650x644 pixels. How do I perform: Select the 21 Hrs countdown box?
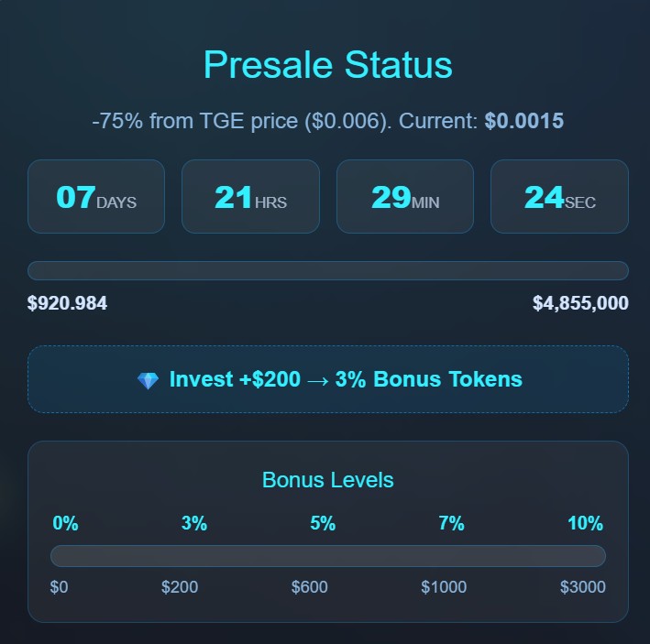click(x=250, y=196)
